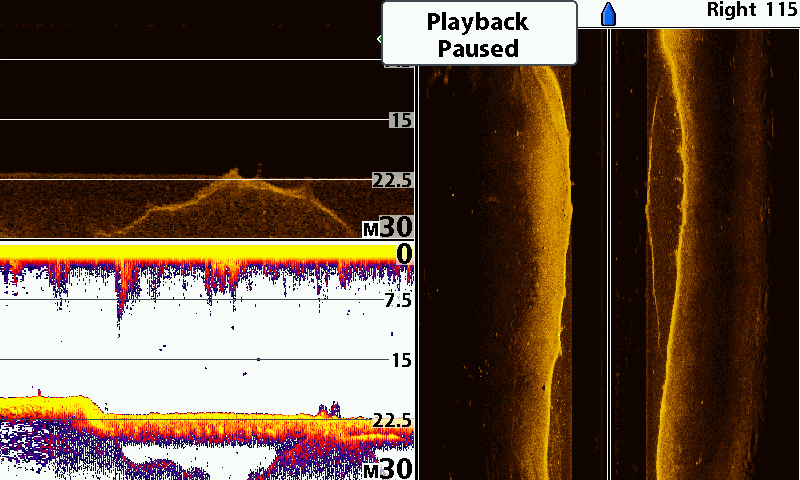Click the center water column of side imaging

(x=608, y=250)
